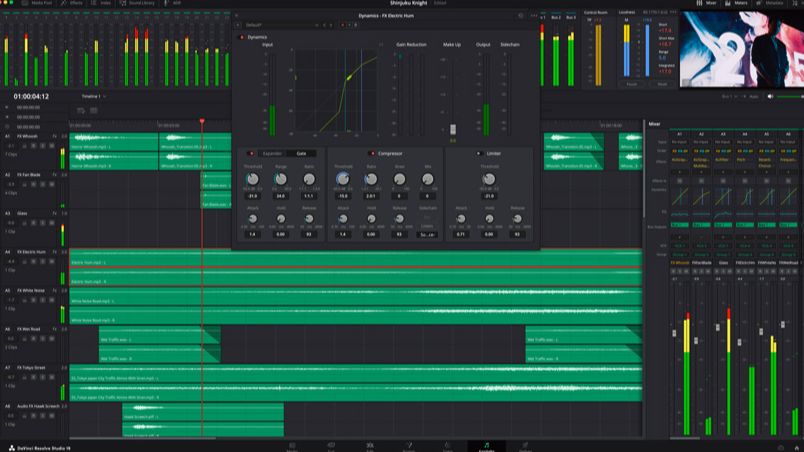
Task: Switch to the Gate tab
Action: [302, 153]
